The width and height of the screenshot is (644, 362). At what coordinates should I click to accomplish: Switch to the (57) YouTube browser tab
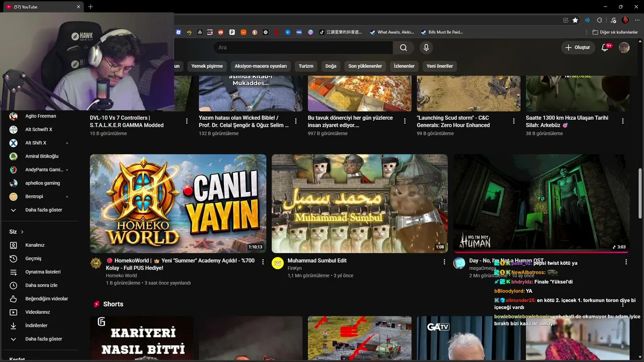coord(43,7)
